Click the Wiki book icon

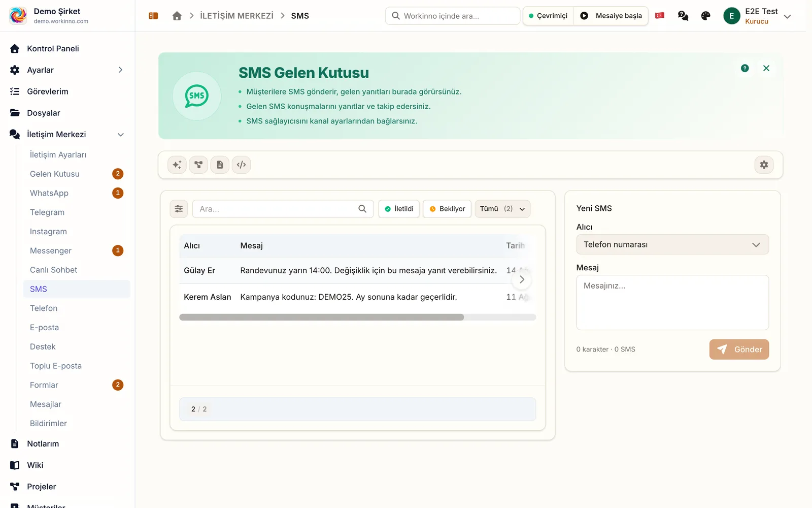click(x=15, y=465)
